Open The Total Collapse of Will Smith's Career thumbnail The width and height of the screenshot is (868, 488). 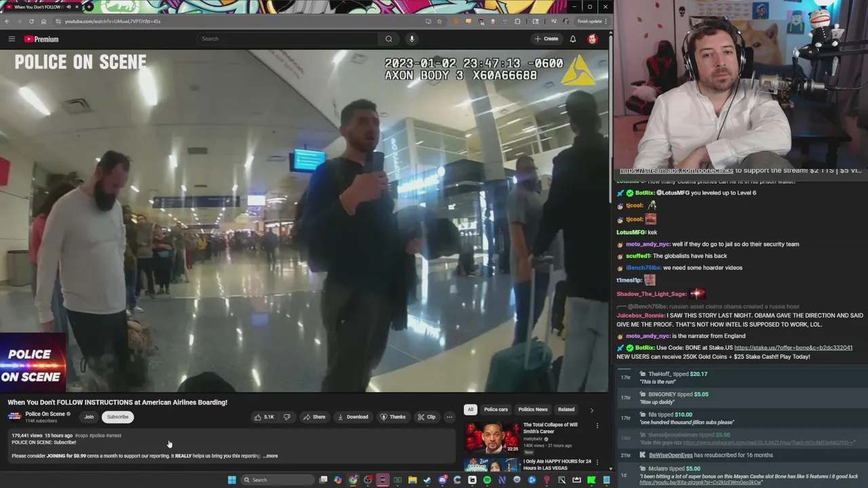click(492, 437)
